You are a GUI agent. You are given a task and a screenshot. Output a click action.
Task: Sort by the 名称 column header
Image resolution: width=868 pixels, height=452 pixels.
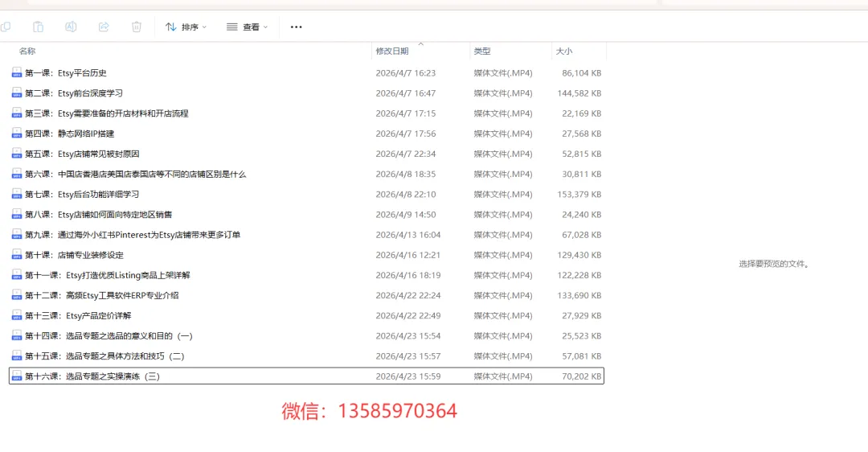click(27, 51)
